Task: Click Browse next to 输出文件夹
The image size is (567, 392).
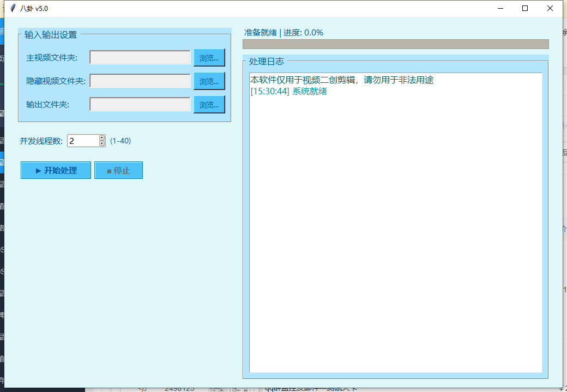Action: pos(209,104)
